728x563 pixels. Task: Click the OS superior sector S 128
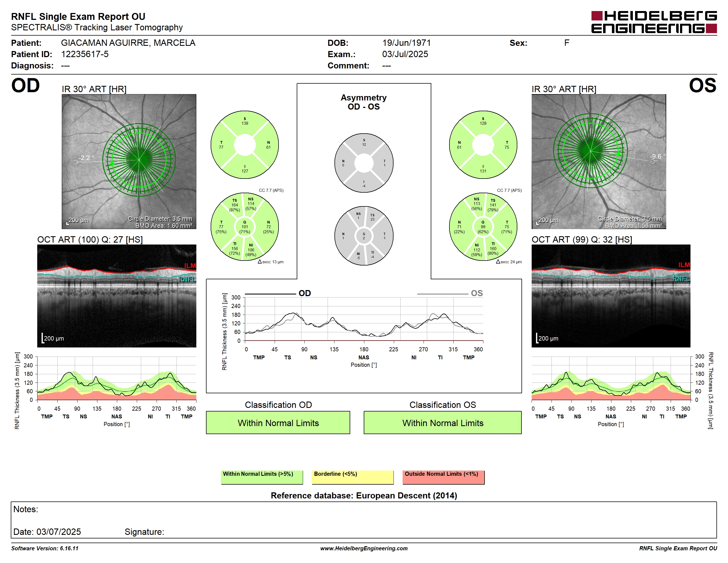click(483, 121)
